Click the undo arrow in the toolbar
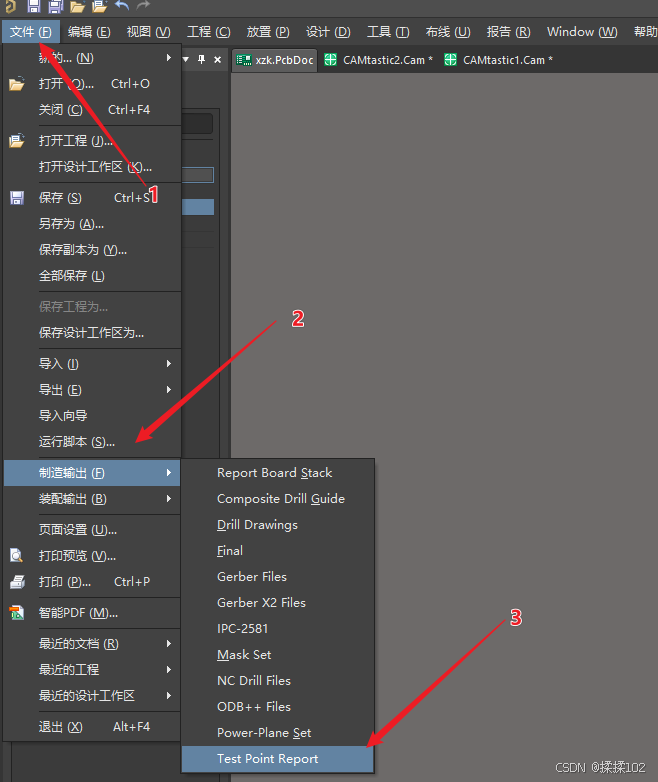The image size is (658, 782). 121,5
